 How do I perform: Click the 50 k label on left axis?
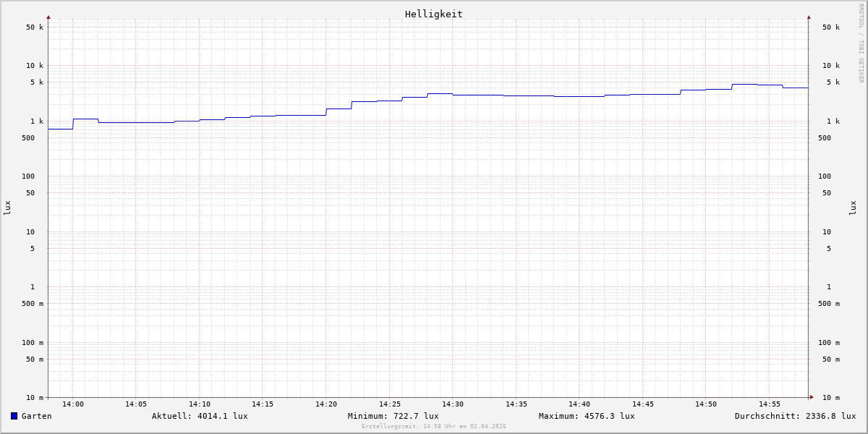pyautogui.click(x=35, y=27)
